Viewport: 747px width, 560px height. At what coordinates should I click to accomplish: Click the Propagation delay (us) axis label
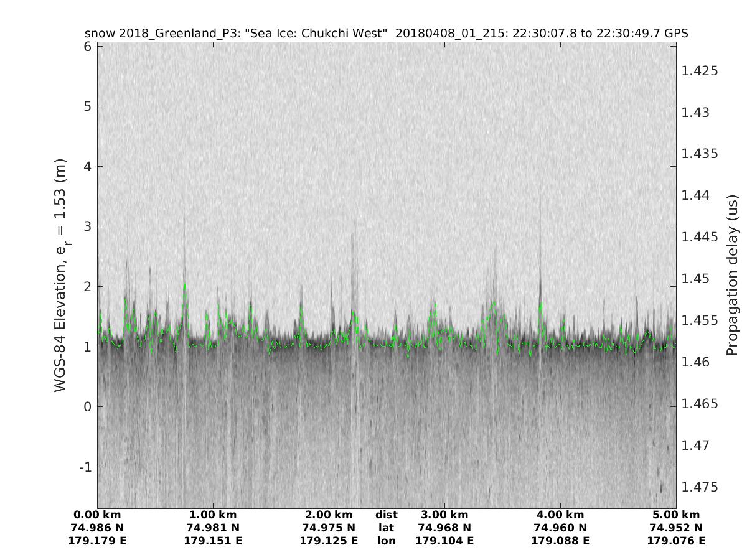click(x=733, y=275)
